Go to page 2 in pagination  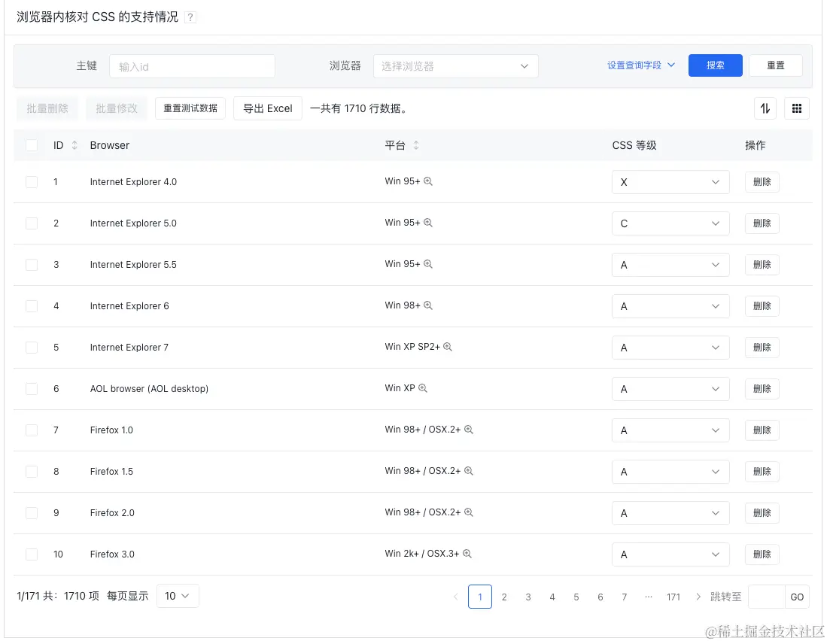coord(504,597)
